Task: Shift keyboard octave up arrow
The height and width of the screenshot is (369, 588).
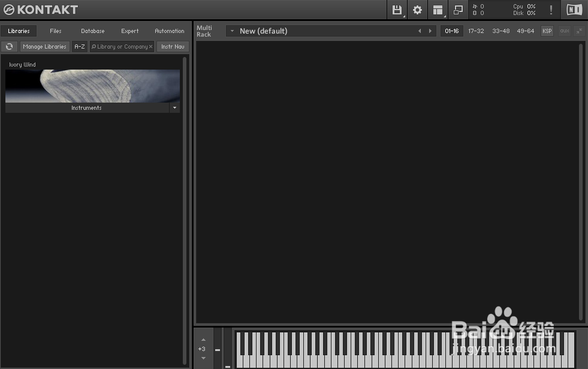Action: click(x=203, y=340)
